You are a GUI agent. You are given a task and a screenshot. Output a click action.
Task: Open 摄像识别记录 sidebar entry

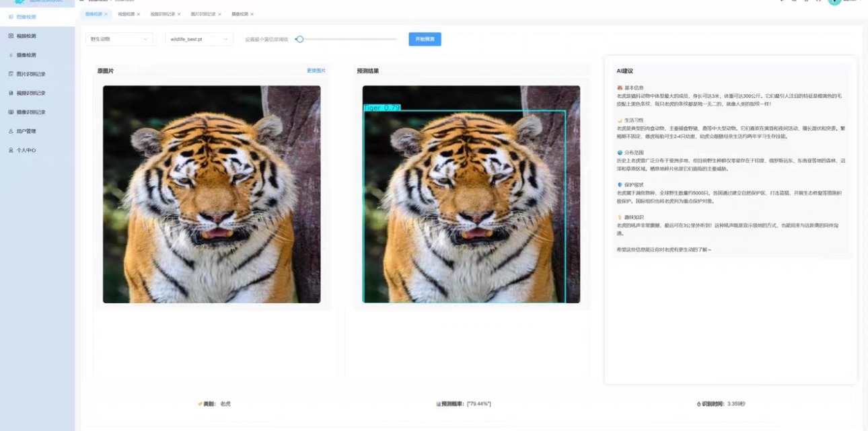(11, 112)
